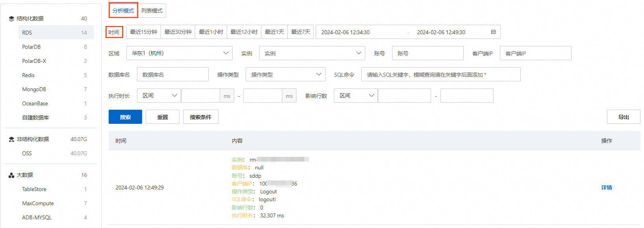
Task: Click the 影响行数 minimum input
Action: tap(404, 96)
